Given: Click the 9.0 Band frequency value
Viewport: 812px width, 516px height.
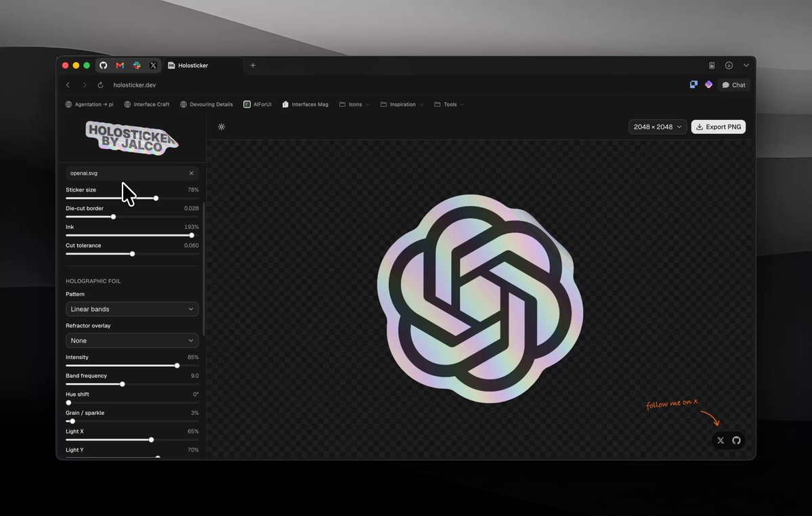Looking at the screenshot, I should (195, 376).
